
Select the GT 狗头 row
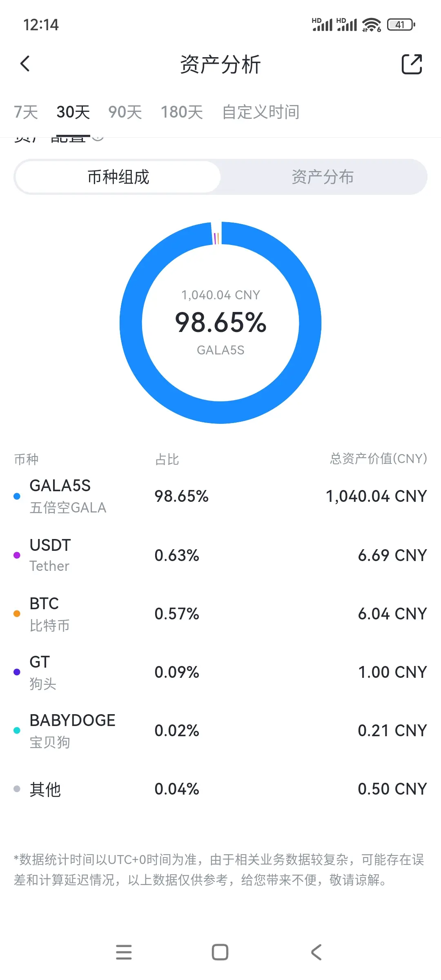click(220, 672)
